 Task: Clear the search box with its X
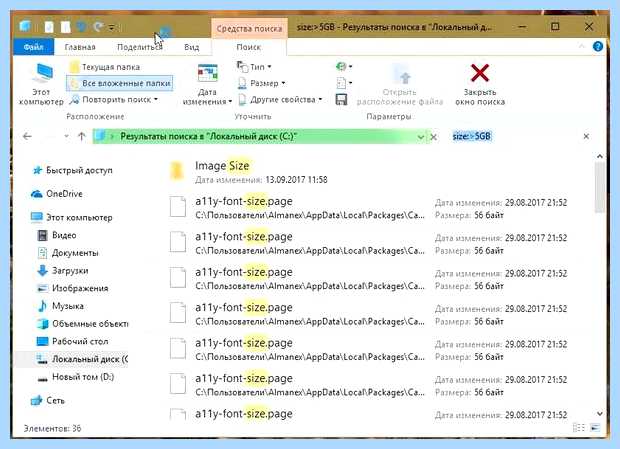[586, 136]
